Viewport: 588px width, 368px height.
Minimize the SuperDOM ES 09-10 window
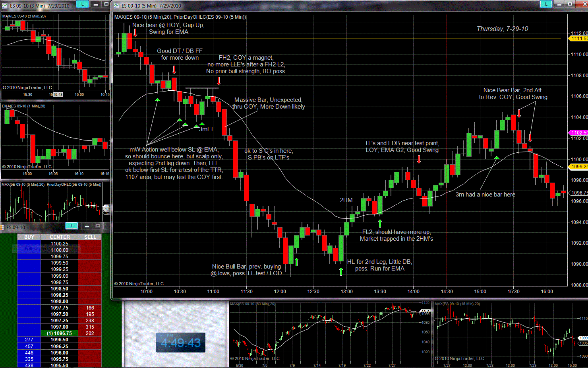[87, 226]
